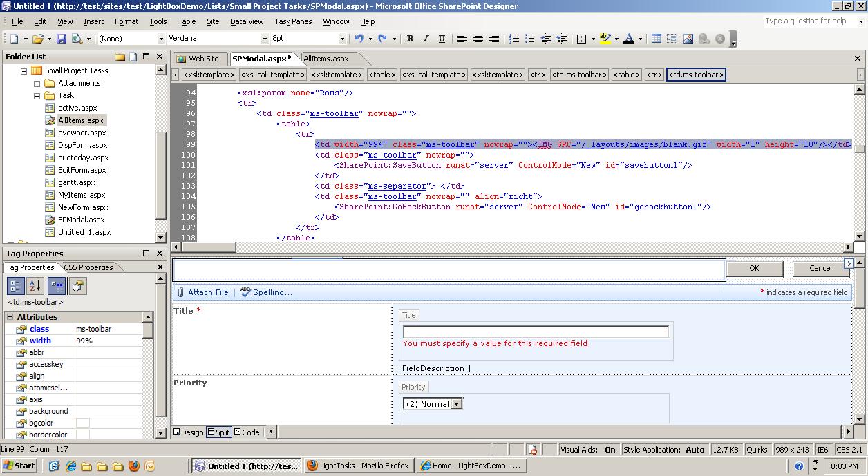868x476 pixels.
Task: Collapse the Small Project Tasks folder
Action: click(23, 70)
